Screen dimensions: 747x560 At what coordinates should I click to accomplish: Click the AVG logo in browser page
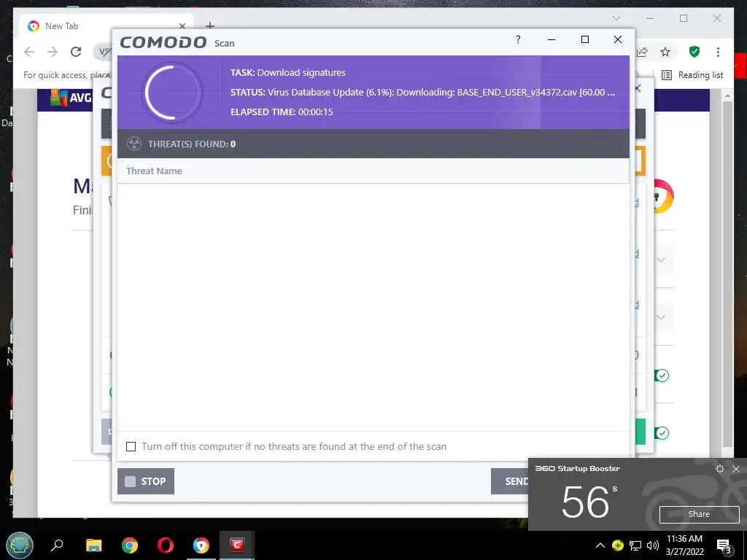[71, 98]
